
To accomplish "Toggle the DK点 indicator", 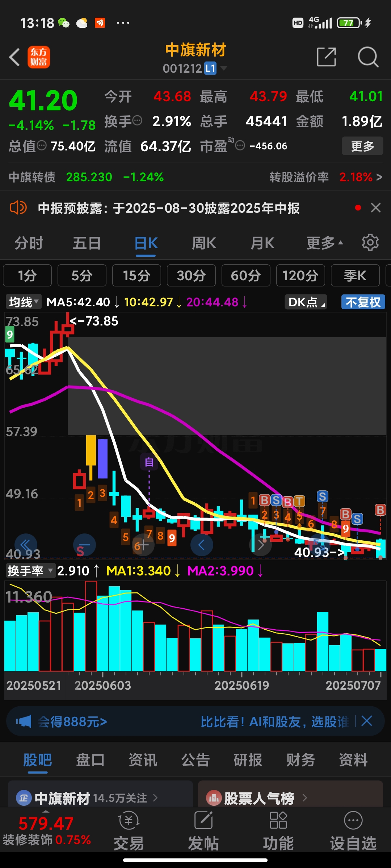I will click(306, 302).
